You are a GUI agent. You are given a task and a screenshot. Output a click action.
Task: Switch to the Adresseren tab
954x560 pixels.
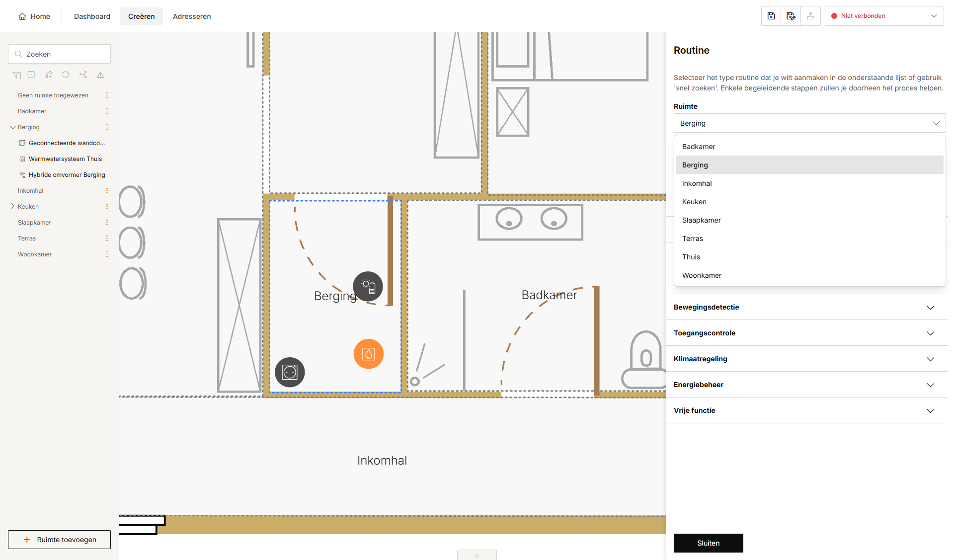click(x=192, y=16)
